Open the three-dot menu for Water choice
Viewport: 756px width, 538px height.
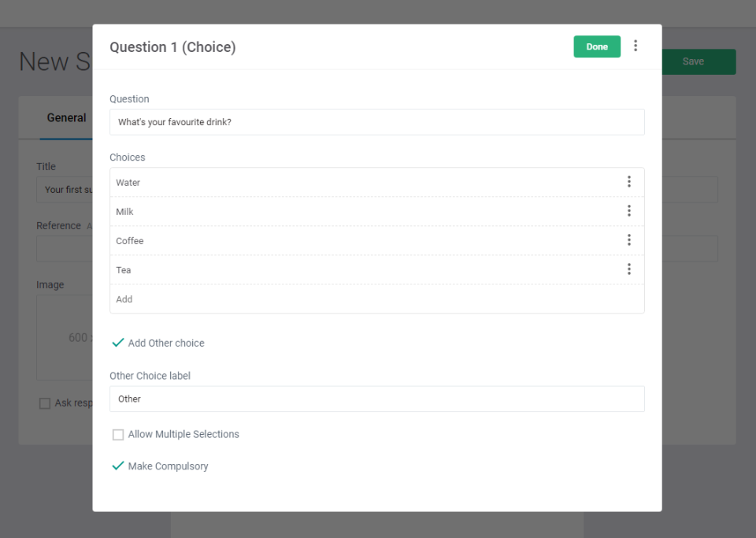click(x=628, y=182)
